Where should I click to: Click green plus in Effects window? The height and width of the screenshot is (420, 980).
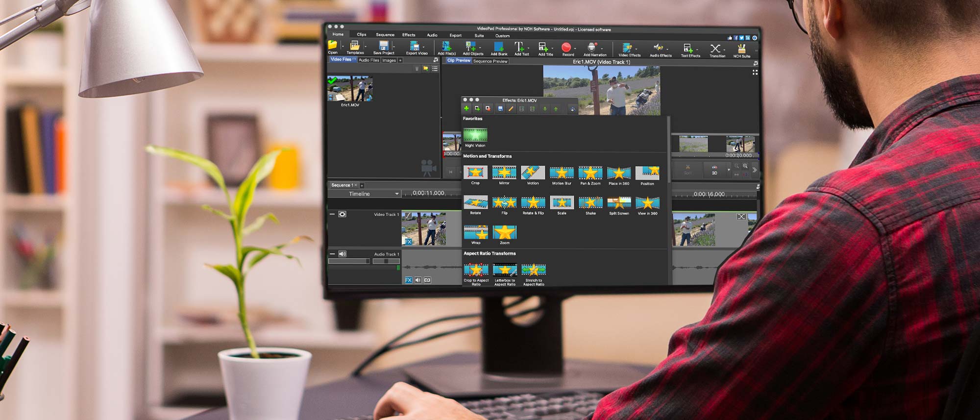pos(466,108)
